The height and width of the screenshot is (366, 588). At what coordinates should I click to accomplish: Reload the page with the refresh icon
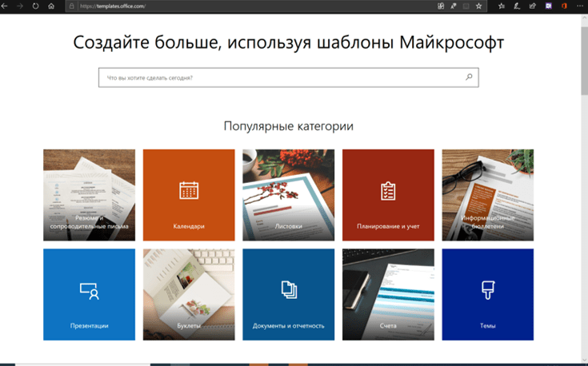point(35,6)
